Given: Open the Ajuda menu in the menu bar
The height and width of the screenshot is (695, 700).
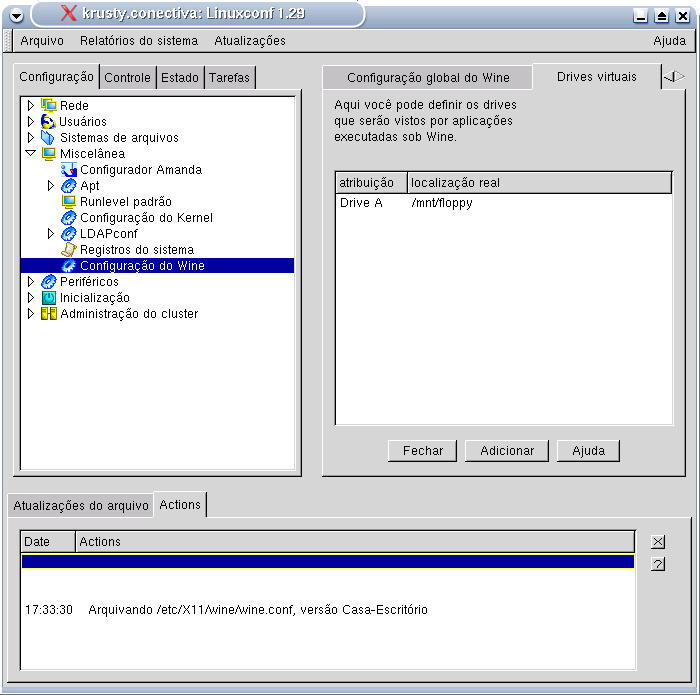Looking at the screenshot, I should click(x=669, y=41).
